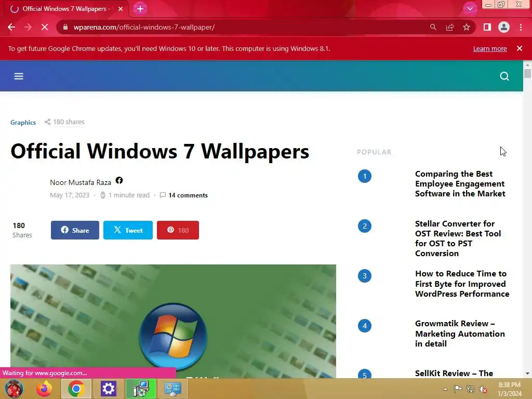Open the taskbar clock 8:38 PM

click(509, 389)
